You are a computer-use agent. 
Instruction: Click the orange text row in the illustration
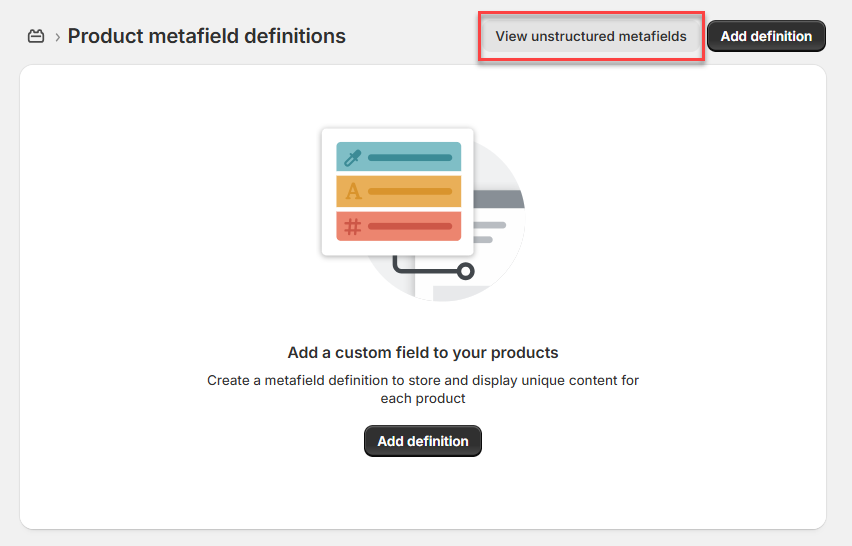coord(399,191)
